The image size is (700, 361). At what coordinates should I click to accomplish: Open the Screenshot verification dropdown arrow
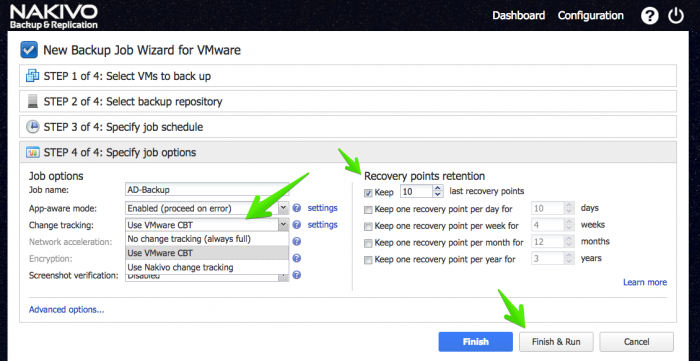(x=283, y=277)
